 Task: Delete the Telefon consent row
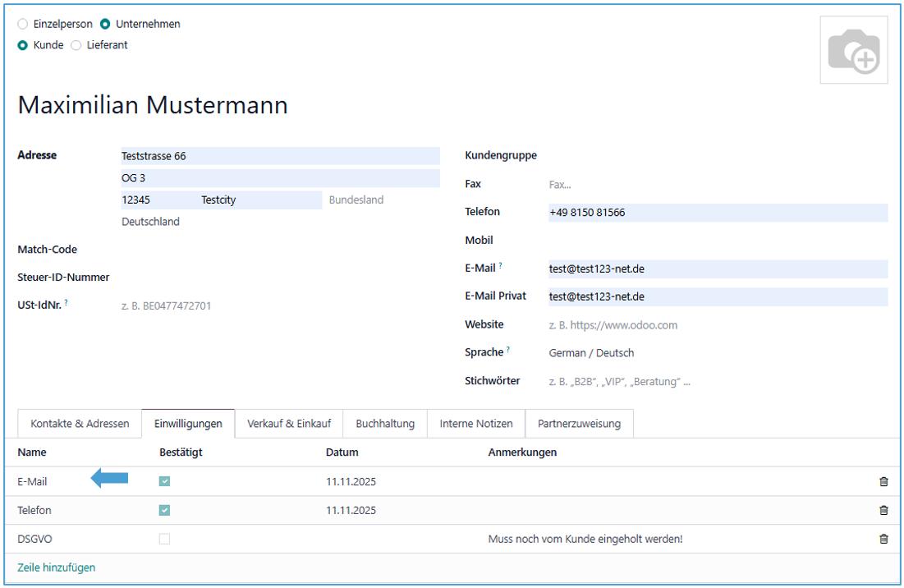[x=883, y=511]
